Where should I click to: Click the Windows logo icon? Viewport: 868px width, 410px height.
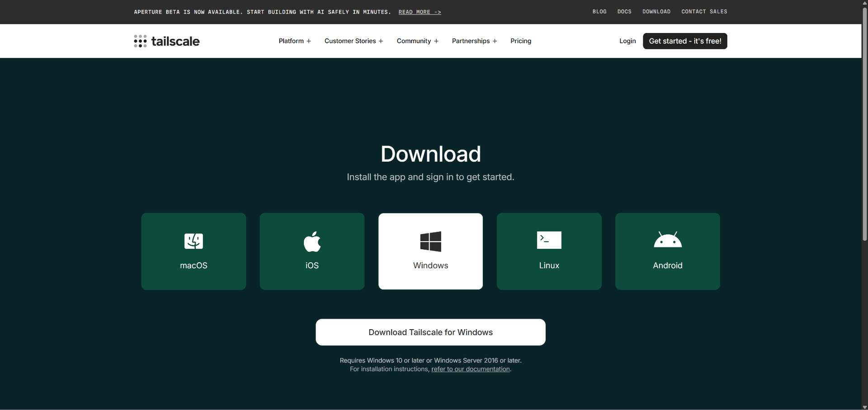click(x=430, y=241)
